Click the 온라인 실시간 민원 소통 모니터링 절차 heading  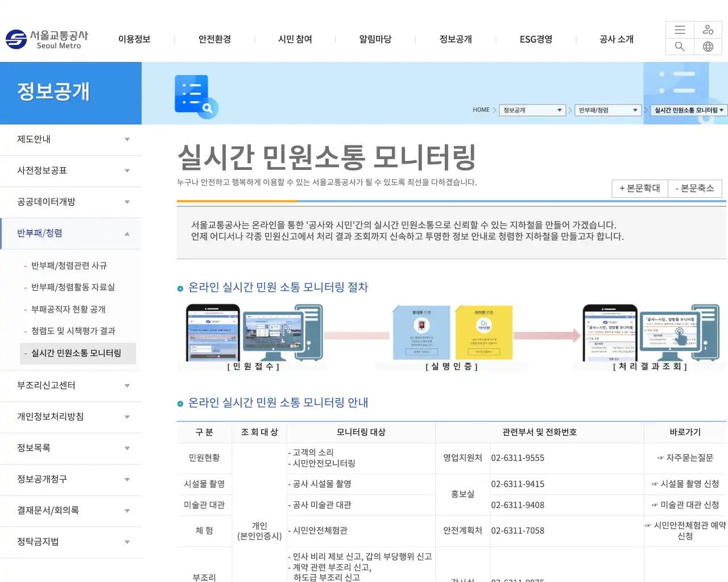(278, 288)
